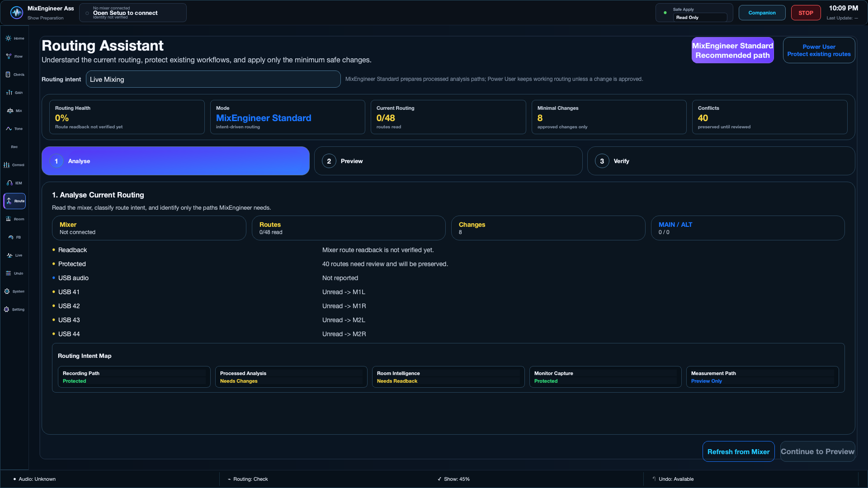Click 'Last Update' text in header
The height and width of the screenshot is (488, 868).
(842, 18)
